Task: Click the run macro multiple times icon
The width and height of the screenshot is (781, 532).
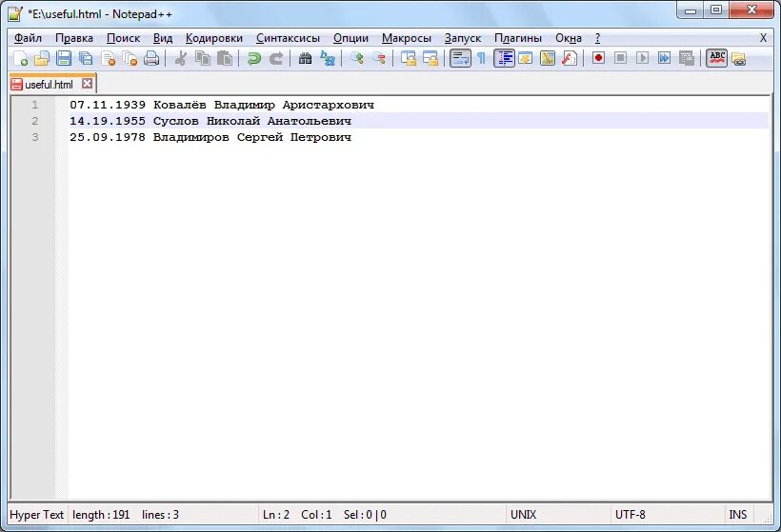Action: pyautogui.click(x=664, y=58)
